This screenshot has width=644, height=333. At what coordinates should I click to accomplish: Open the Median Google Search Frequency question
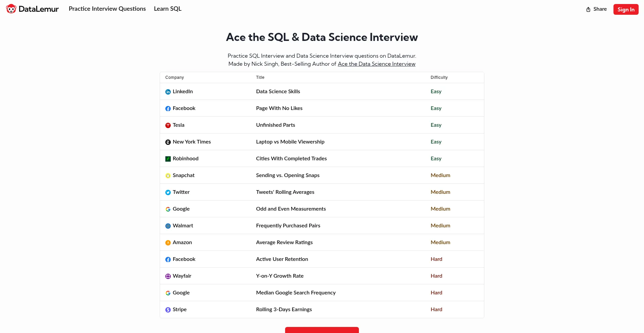pyautogui.click(x=296, y=292)
